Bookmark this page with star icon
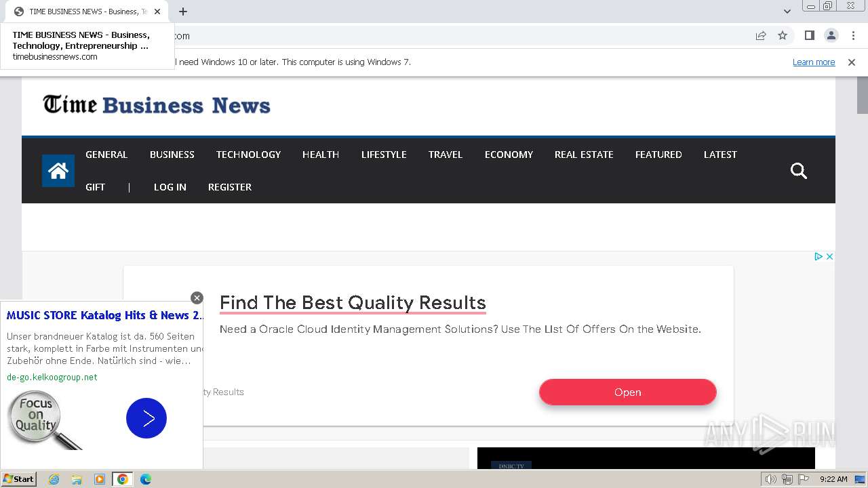 (783, 35)
